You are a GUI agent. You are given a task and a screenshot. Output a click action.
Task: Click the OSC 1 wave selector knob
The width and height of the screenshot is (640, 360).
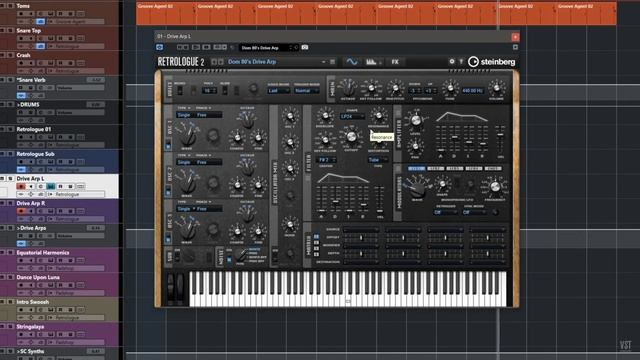[187, 137]
